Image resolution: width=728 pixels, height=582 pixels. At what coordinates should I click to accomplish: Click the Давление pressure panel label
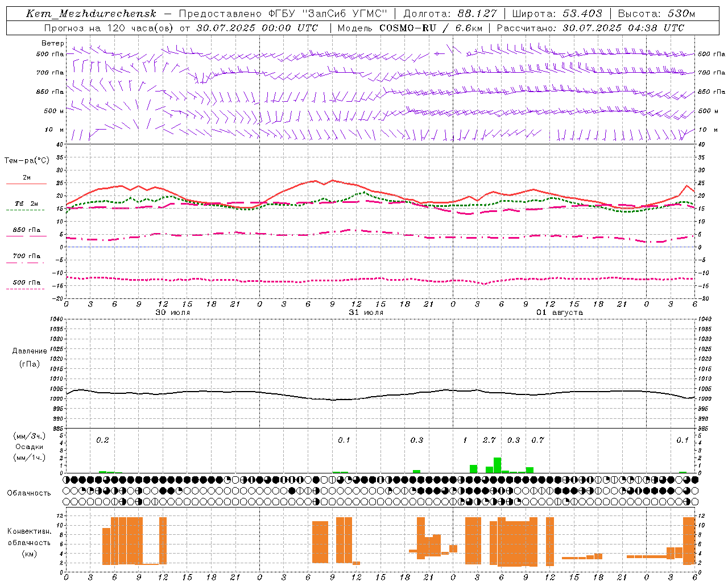click(30, 351)
